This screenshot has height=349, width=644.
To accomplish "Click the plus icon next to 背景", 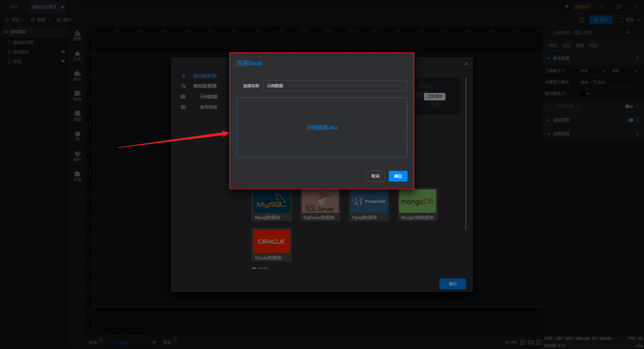I will [174, 340].
